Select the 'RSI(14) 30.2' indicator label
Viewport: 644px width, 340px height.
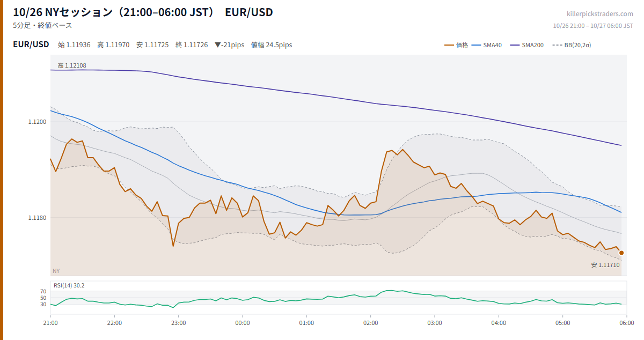tap(69, 285)
